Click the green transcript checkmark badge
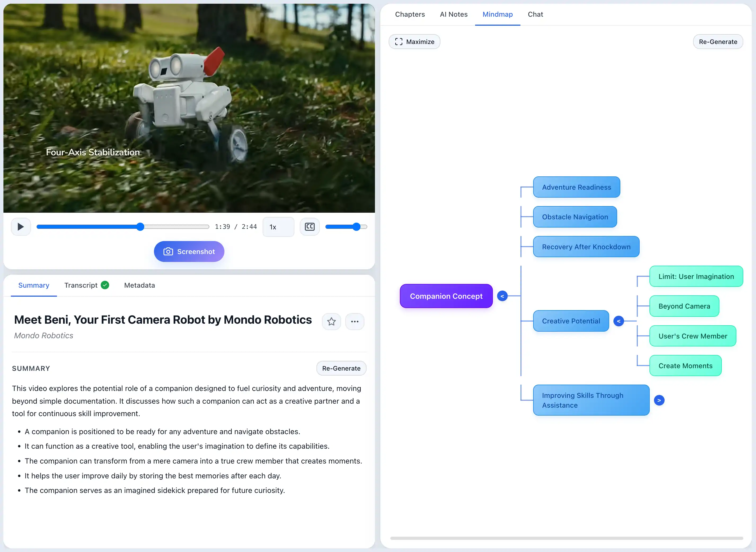The height and width of the screenshot is (552, 756). [105, 285]
